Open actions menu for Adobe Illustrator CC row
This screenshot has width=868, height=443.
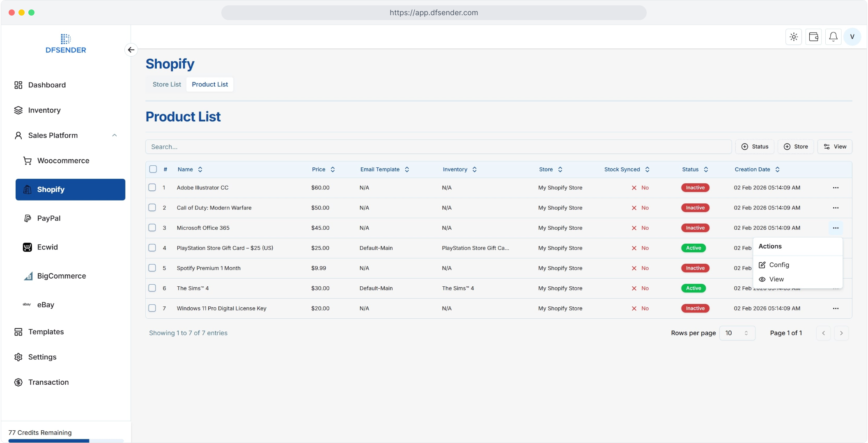[x=836, y=188]
